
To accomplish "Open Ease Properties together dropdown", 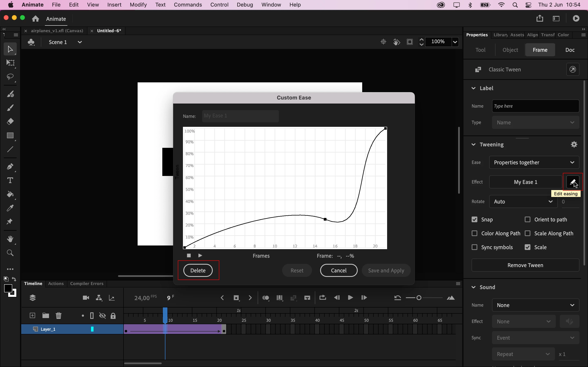I will [x=534, y=162].
